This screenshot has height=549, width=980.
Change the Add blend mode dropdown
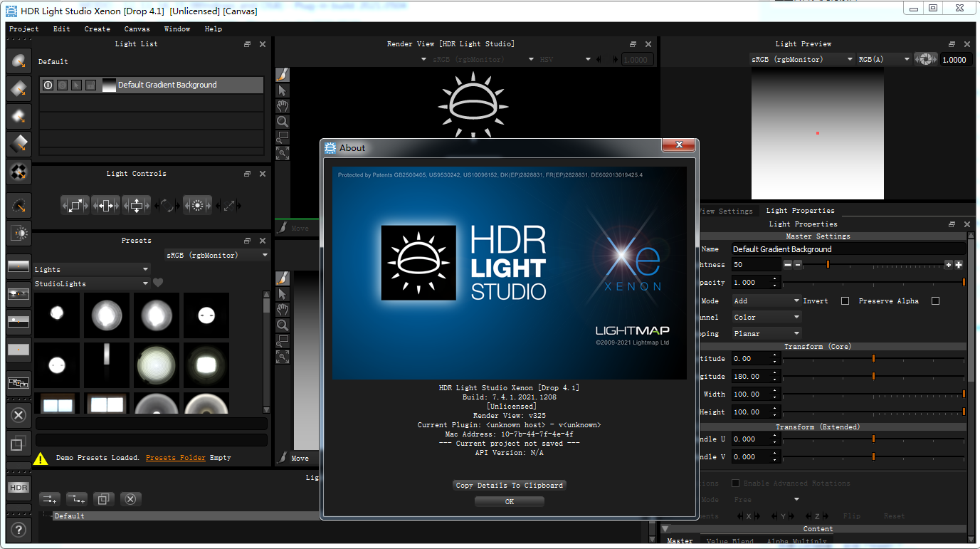pyautogui.click(x=766, y=300)
